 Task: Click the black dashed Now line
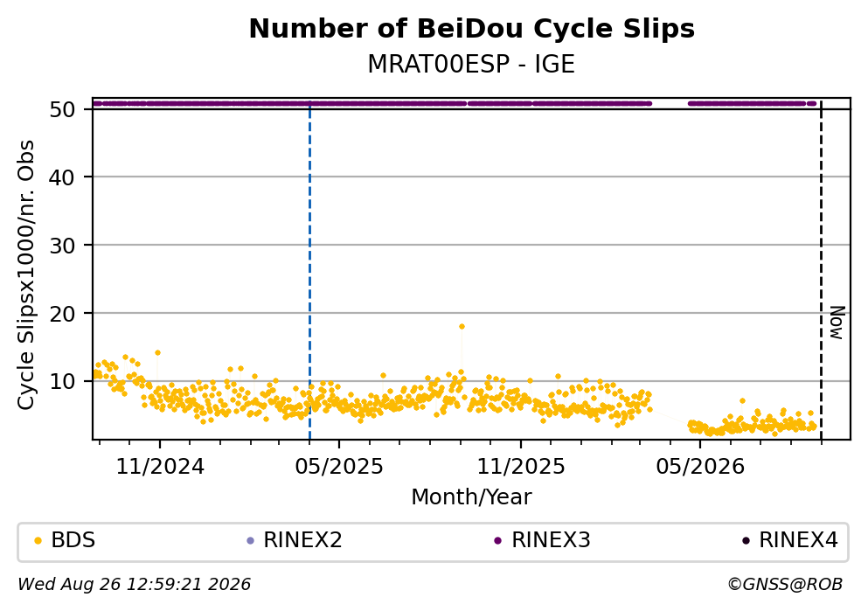[821, 271]
